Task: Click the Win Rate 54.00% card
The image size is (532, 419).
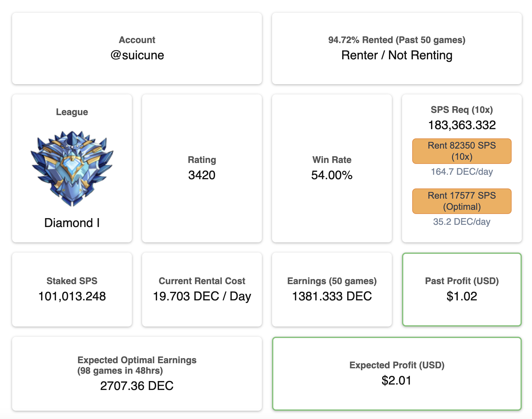Action: (x=332, y=168)
